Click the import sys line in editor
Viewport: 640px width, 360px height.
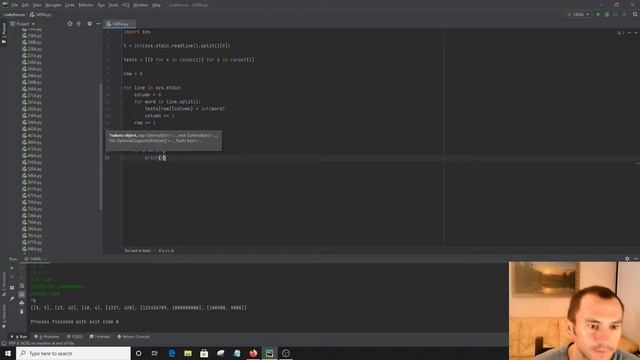pos(137,32)
